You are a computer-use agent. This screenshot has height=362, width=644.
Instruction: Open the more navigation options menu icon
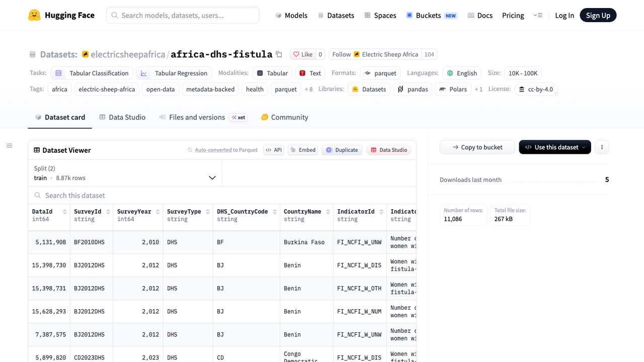538,15
